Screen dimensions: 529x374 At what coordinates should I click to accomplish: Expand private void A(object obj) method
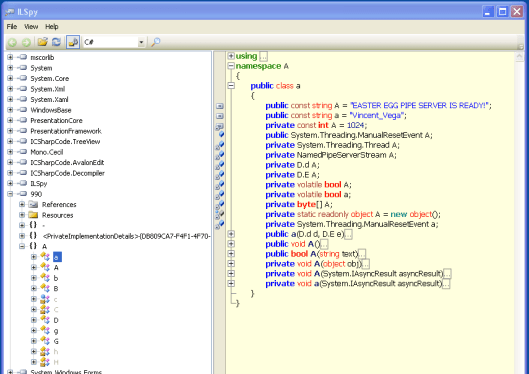[x=231, y=263]
